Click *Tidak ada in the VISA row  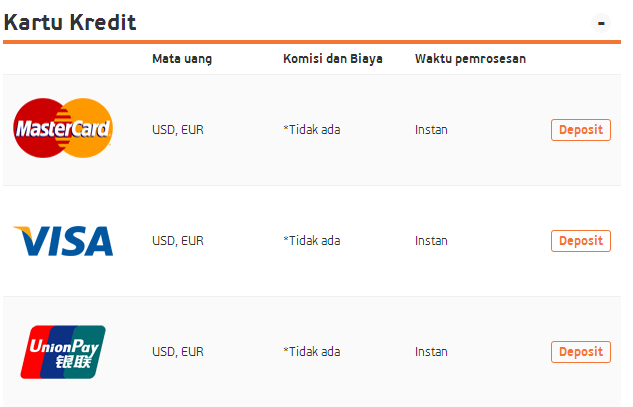point(312,241)
